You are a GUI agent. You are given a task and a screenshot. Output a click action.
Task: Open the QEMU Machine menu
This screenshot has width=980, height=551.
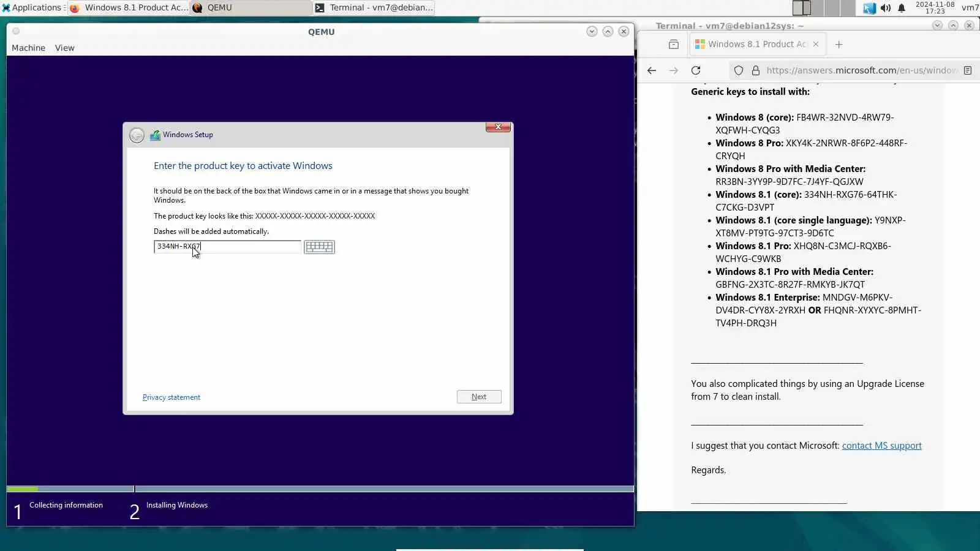click(28, 48)
